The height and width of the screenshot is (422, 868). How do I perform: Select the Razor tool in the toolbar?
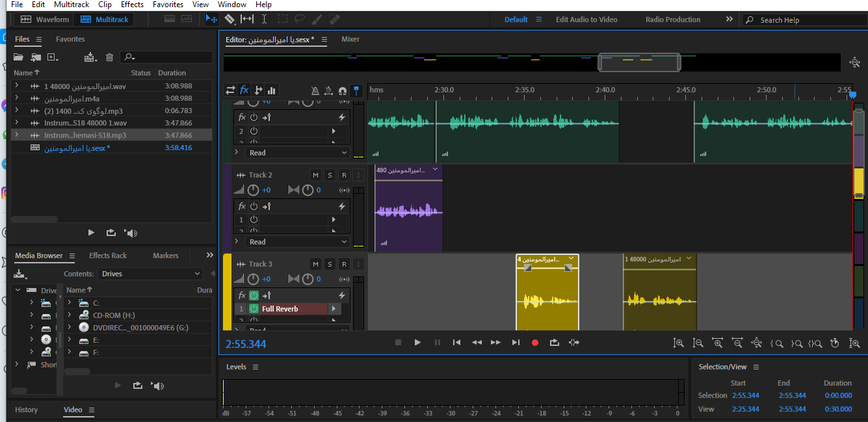click(229, 20)
